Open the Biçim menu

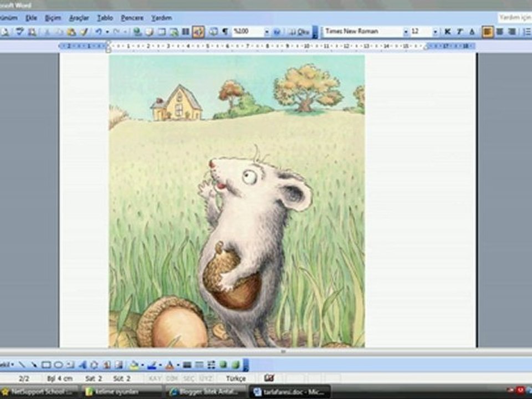[x=53, y=18]
